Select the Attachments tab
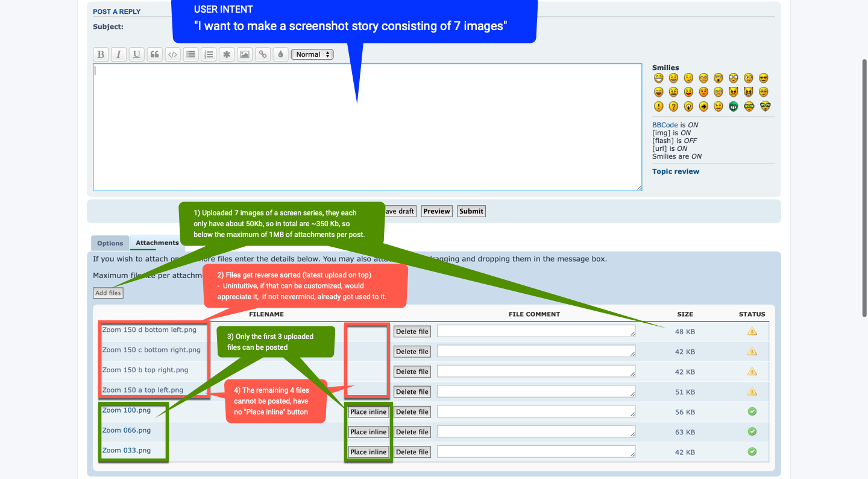This screenshot has height=479, width=868. click(x=157, y=243)
